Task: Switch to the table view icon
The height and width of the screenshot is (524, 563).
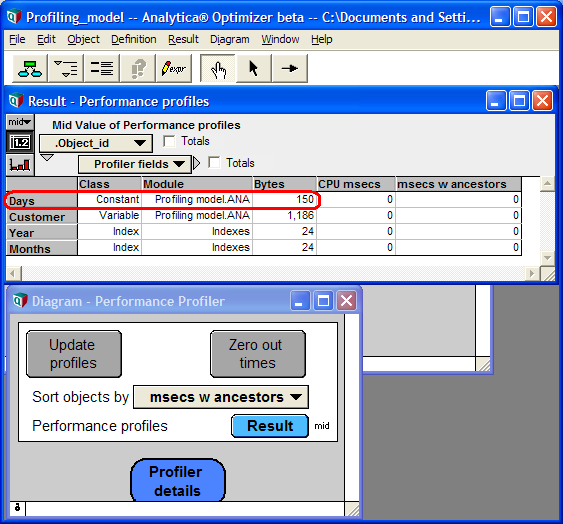Action: click(x=20, y=143)
